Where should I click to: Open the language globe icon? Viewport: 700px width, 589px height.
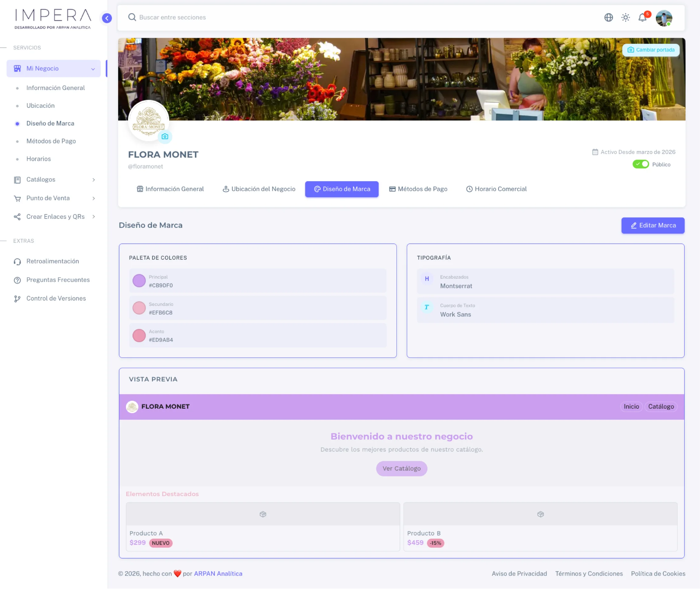pyautogui.click(x=608, y=17)
